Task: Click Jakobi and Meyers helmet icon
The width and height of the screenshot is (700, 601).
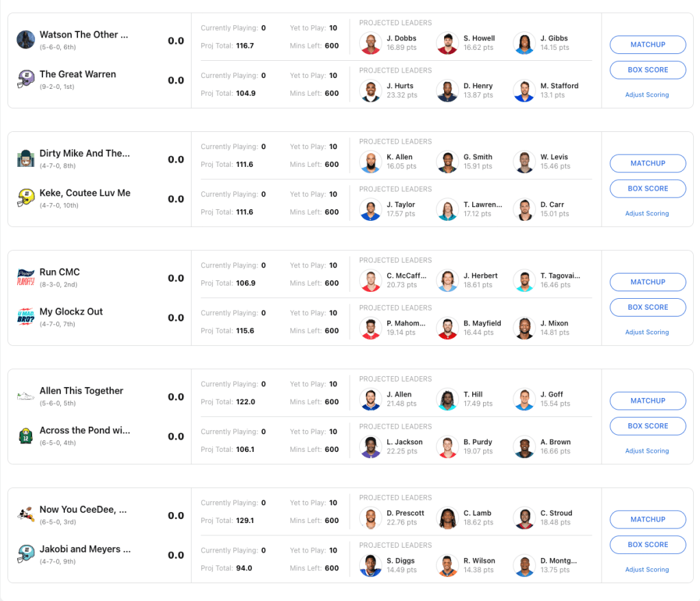Action: tap(26, 555)
